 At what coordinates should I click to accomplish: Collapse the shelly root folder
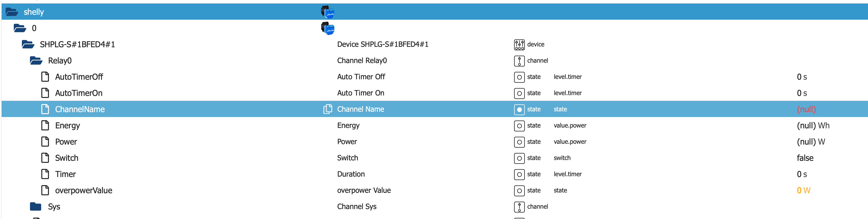[12, 12]
